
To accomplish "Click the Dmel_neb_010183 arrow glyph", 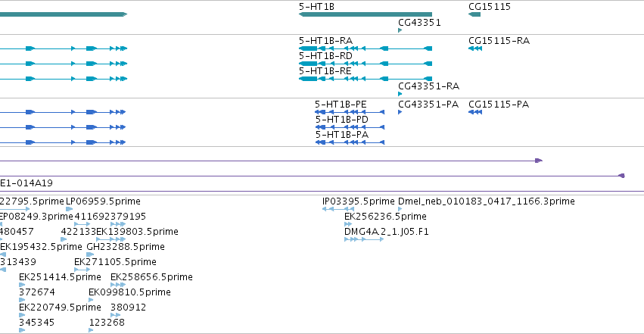I will (x=400, y=209).
